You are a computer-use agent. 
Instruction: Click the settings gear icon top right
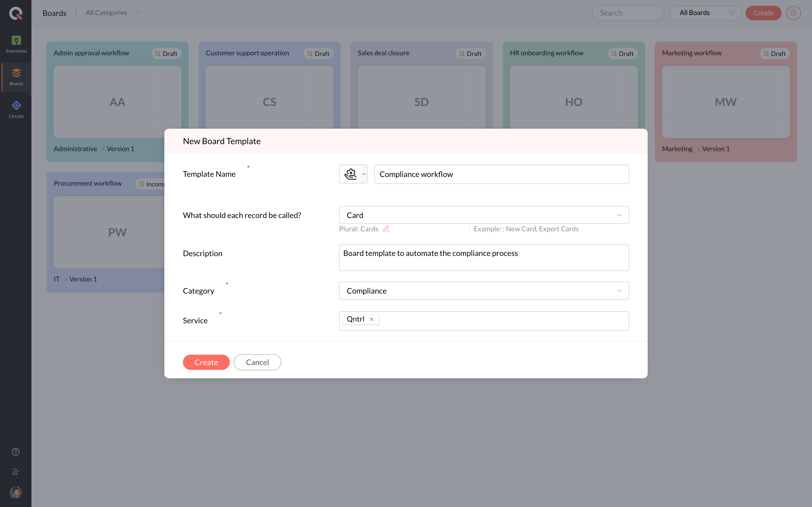[793, 13]
